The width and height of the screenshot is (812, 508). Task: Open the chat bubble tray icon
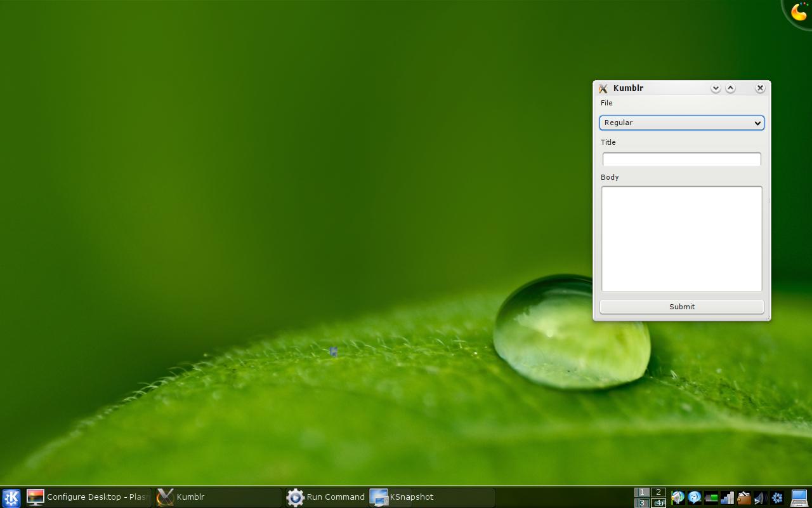click(695, 498)
